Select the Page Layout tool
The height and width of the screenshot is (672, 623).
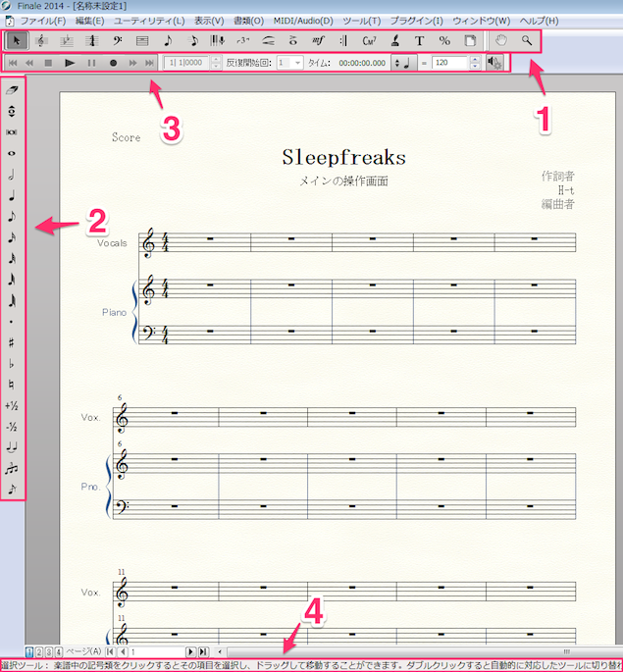point(470,41)
